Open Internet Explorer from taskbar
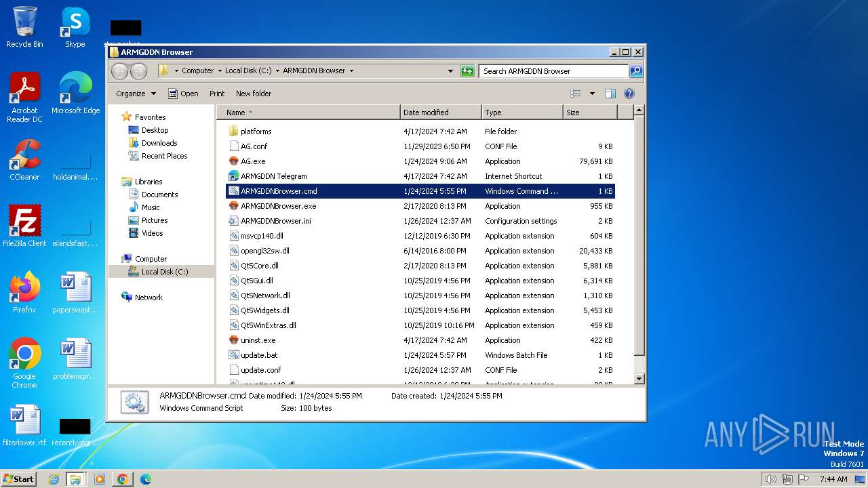 pos(54,479)
